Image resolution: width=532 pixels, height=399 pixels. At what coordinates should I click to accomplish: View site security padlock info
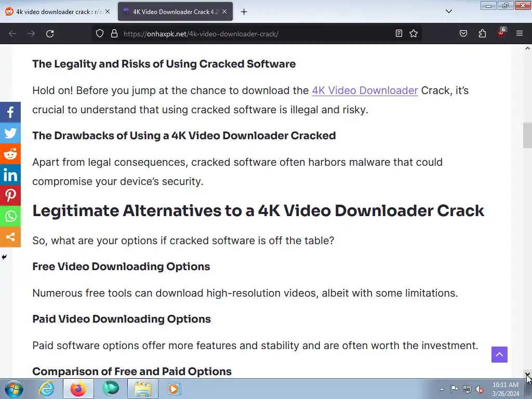pos(114,34)
